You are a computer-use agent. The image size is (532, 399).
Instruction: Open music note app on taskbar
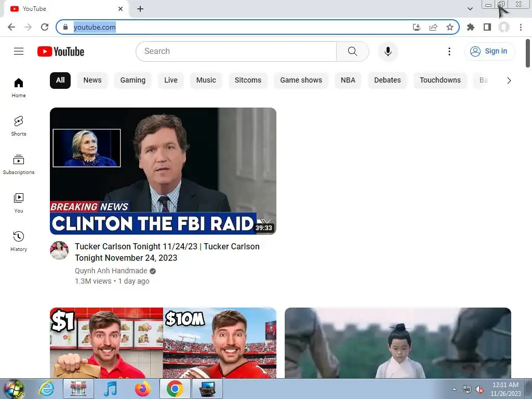(111, 389)
